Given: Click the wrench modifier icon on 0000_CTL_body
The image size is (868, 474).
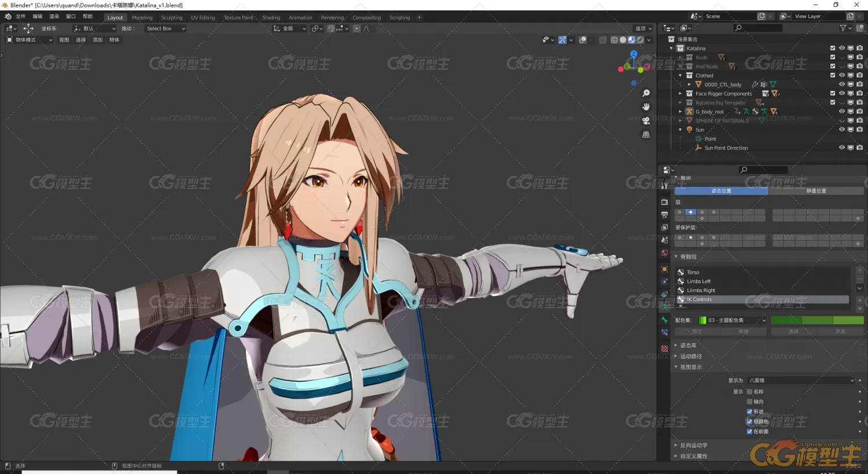Looking at the screenshot, I should [x=755, y=84].
